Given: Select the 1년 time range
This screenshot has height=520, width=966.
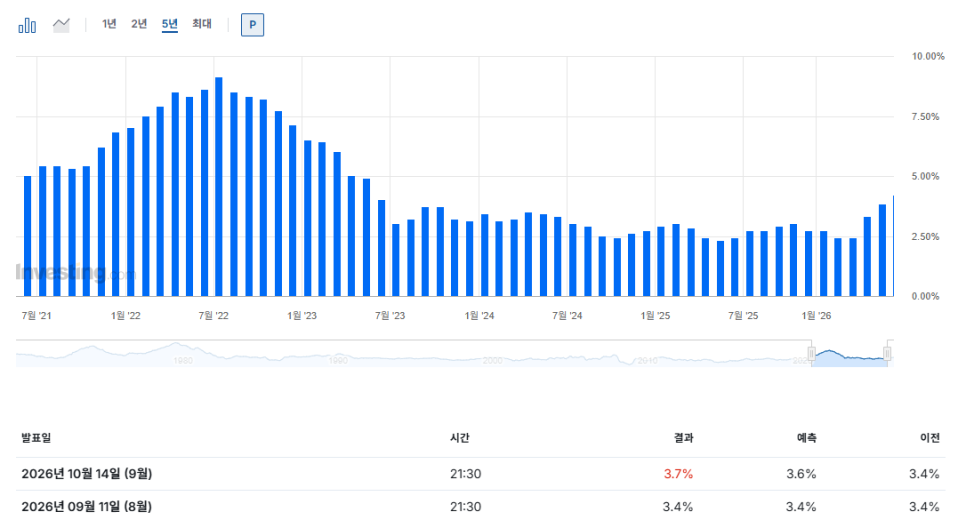Looking at the screenshot, I should pyautogui.click(x=109, y=24).
